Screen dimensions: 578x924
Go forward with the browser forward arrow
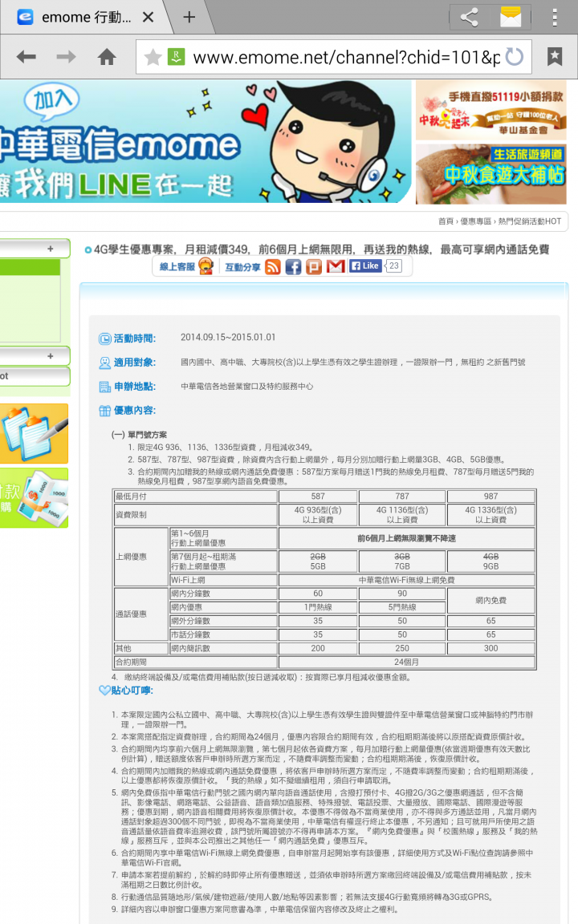click(66, 57)
